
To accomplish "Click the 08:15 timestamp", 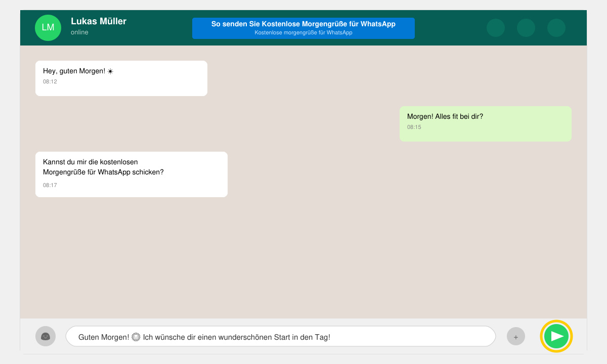I will point(414,127).
